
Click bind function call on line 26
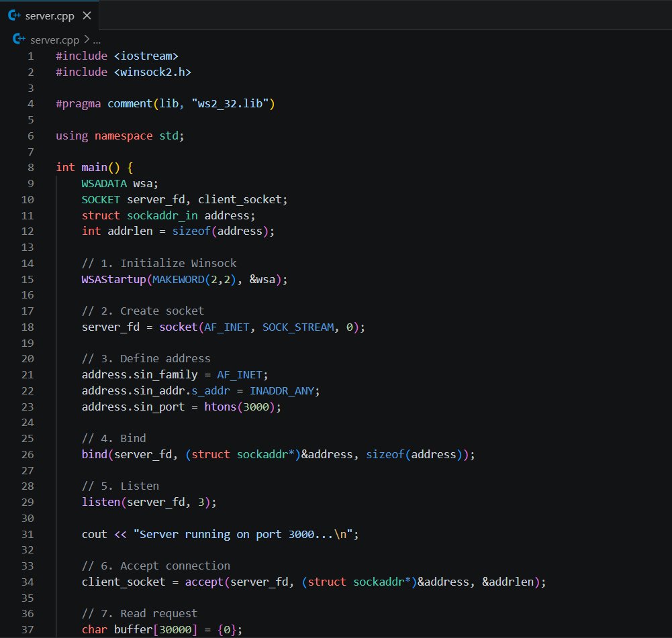click(x=94, y=455)
